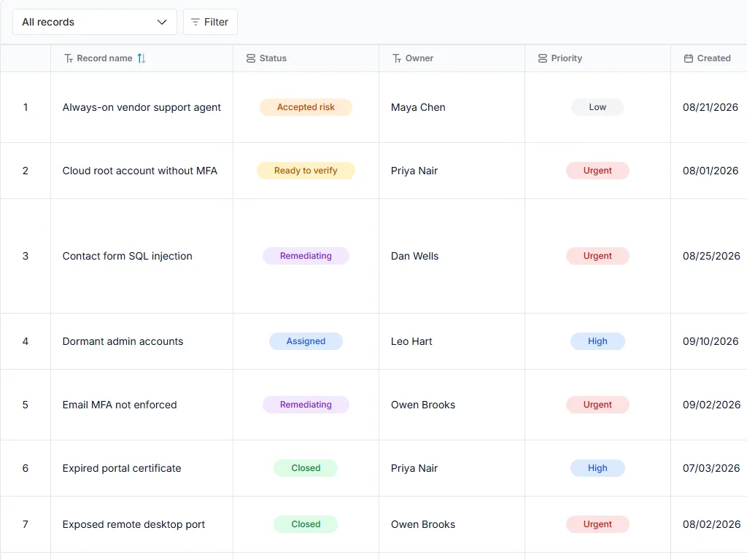The image size is (747, 560).
Task: Click Owen Brooks in Email MFA row
Action: pos(423,404)
